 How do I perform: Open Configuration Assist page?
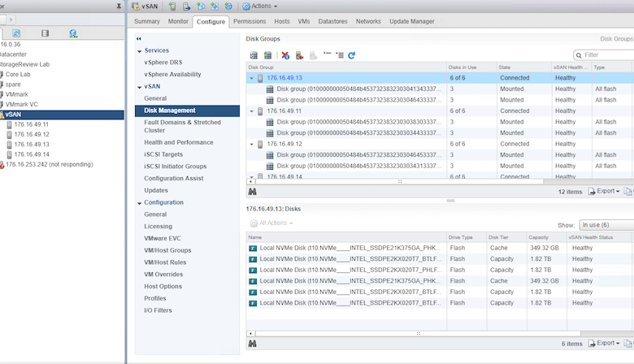(174, 178)
